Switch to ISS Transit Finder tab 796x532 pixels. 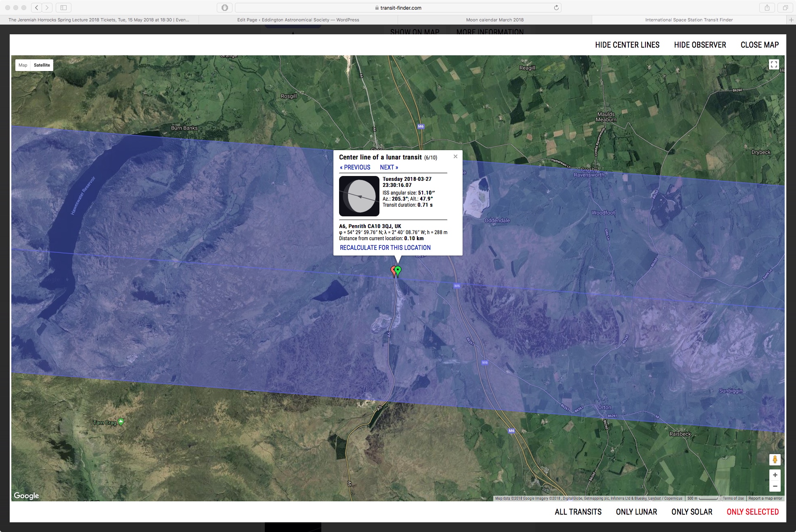coord(689,20)
